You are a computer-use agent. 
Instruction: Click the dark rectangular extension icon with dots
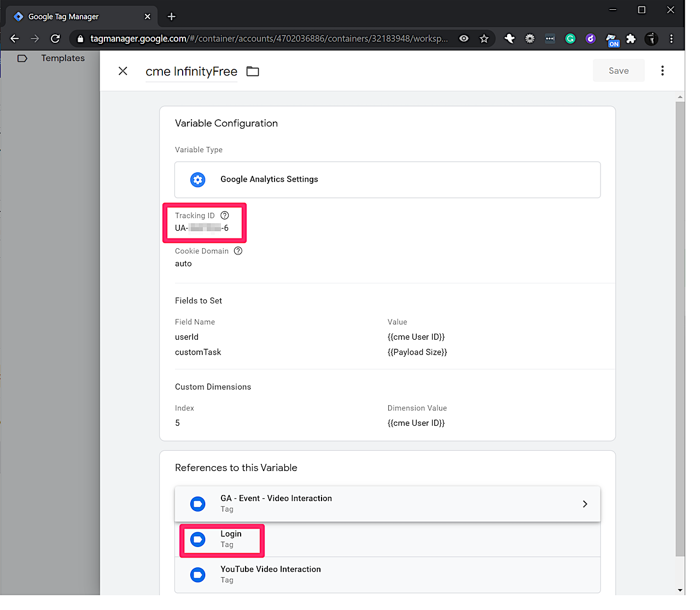[x=550, y=38]
